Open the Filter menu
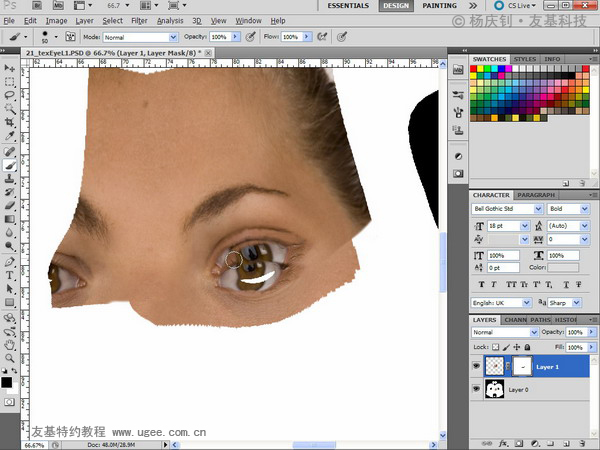The width and height of the screenshot is (600, 450). click(x=139, y=21)
